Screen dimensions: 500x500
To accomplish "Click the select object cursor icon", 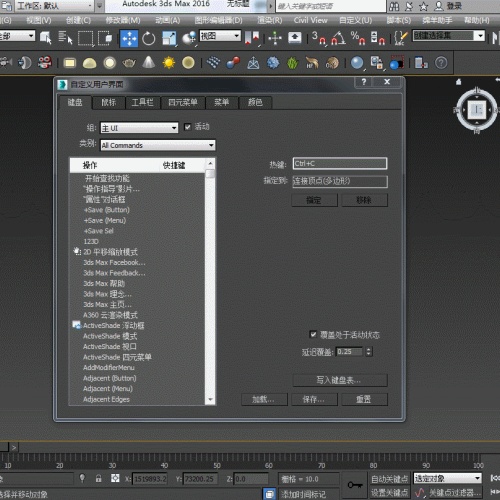I will [x=45, y=38].
